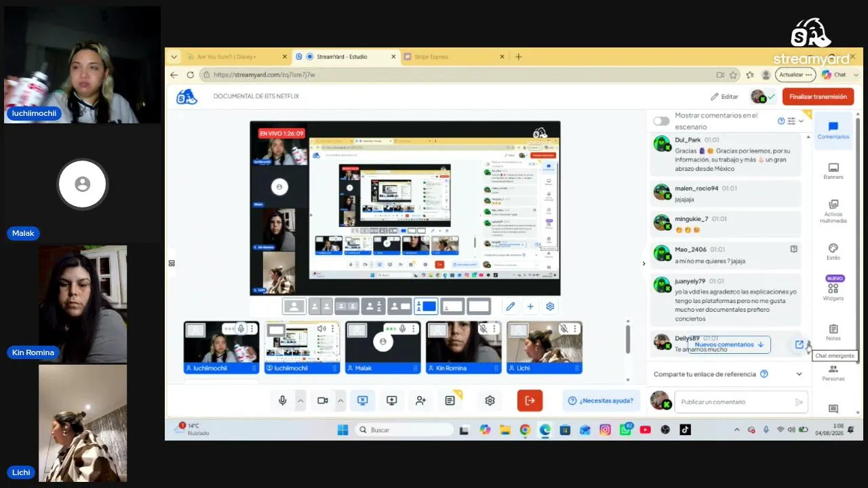Open the Comentarios panel
Screen dimensions: 868x488
click(x=833, y=130)
